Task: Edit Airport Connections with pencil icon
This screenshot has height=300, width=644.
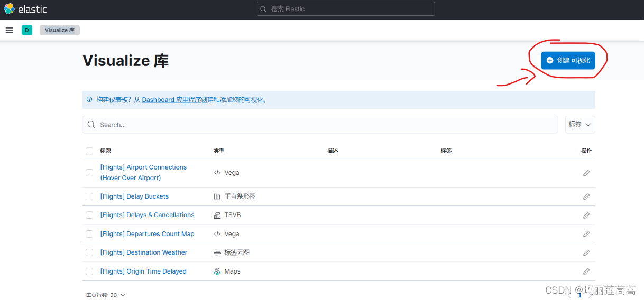Action: coord(586,173)
